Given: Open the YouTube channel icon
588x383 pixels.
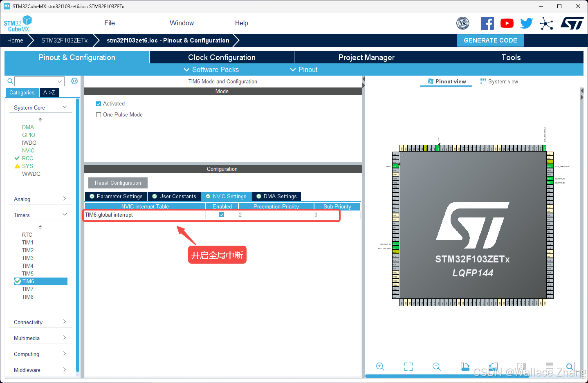Looking at the screenshot, I should click(x=507, y=23).
